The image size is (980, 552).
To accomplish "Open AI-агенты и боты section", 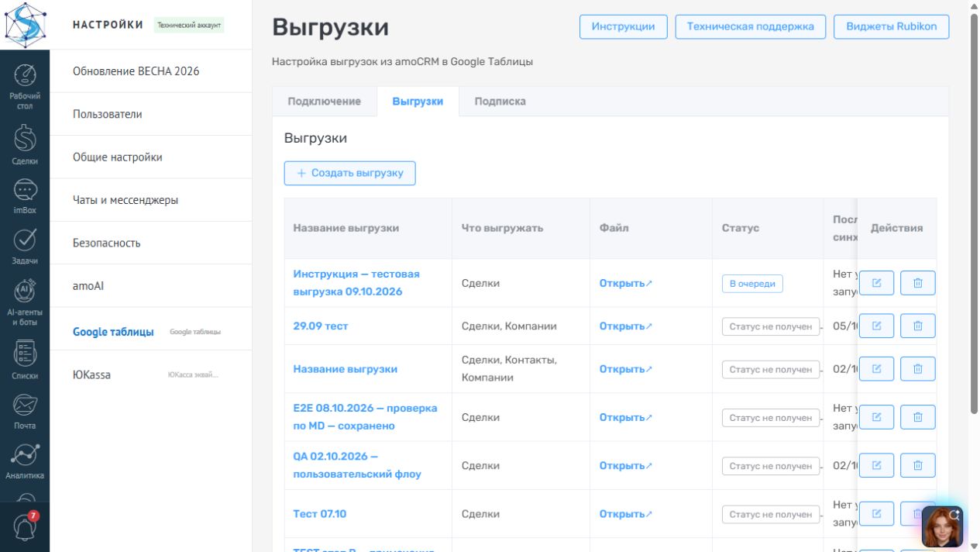I will coord(25,302).
